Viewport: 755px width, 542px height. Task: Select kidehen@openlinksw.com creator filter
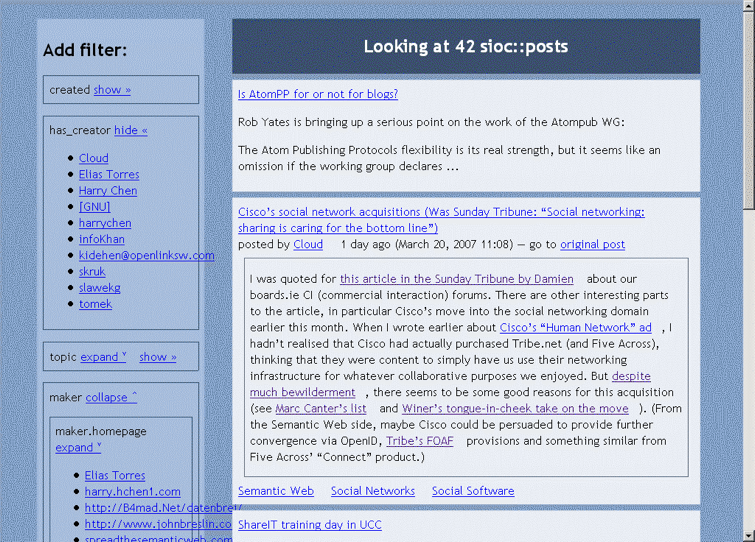tap(146, 255)
